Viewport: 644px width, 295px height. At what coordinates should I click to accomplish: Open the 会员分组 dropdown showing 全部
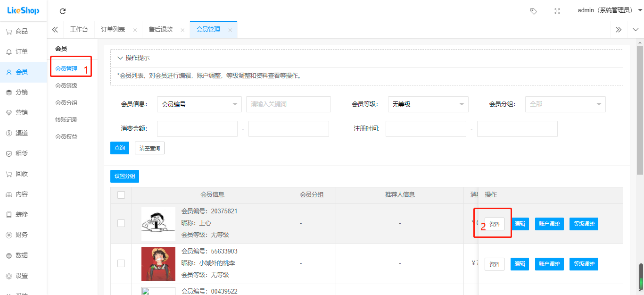[x=565, y=104]
